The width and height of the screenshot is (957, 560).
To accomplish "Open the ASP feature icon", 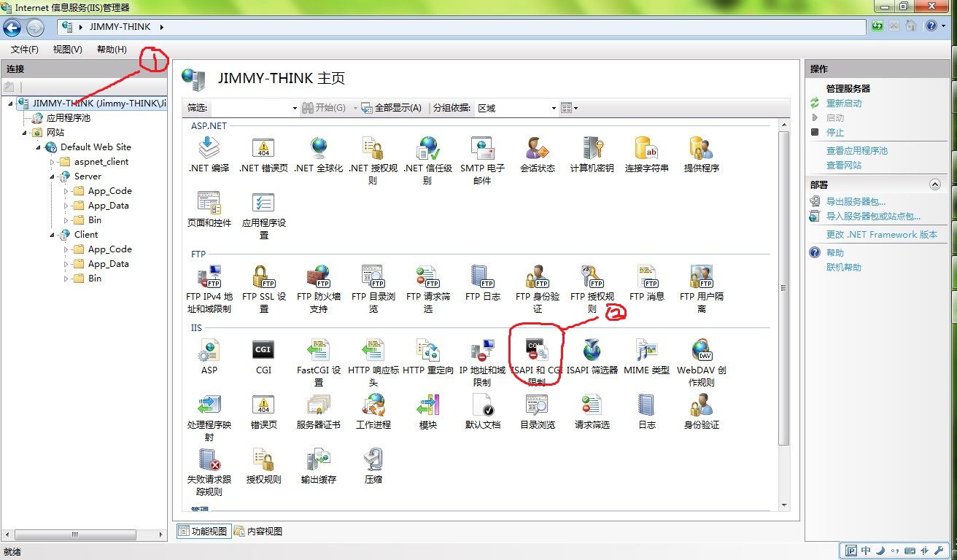I will click(x=209, y=351).
